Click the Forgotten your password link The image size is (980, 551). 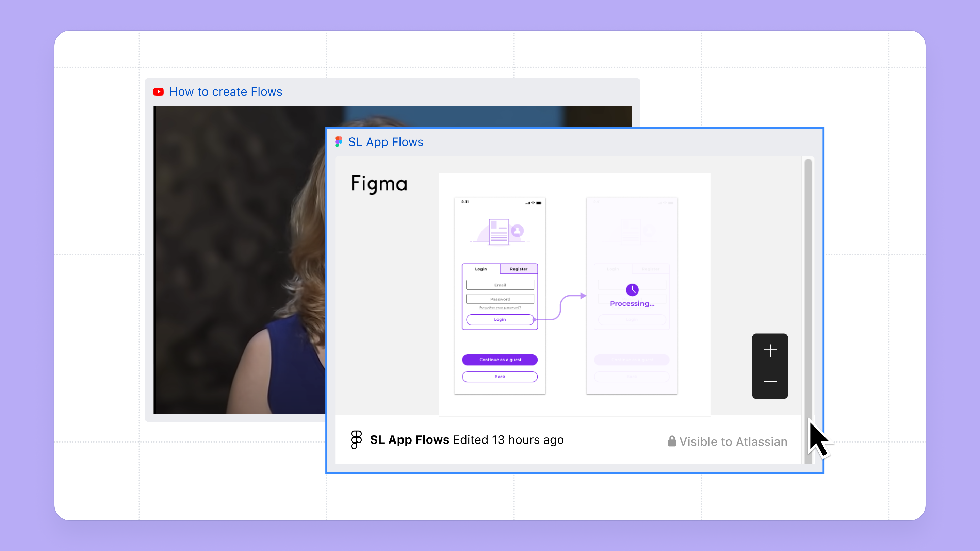[x=500, y=307]
